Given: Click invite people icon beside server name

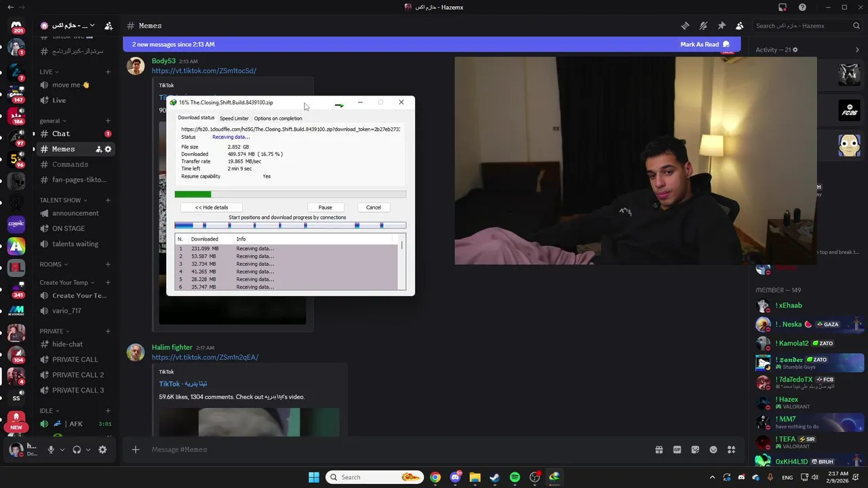Looking at the screenshot, I should [108, 26].
